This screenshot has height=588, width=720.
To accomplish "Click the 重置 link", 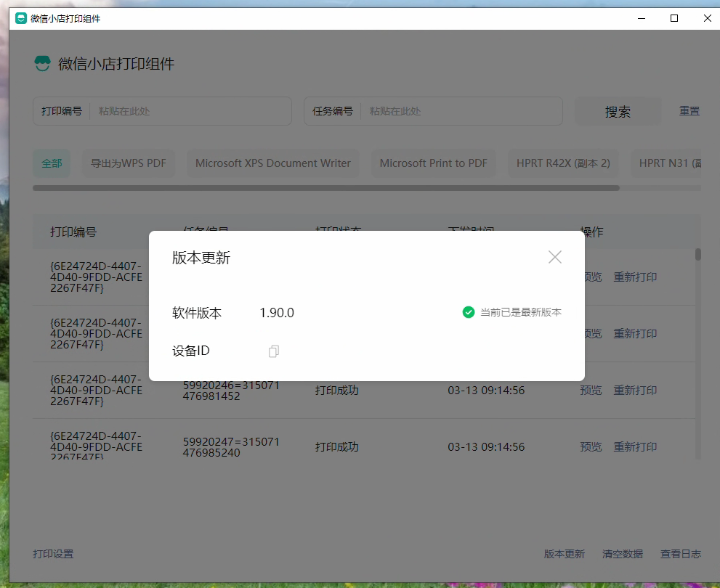I will [689, 111].
